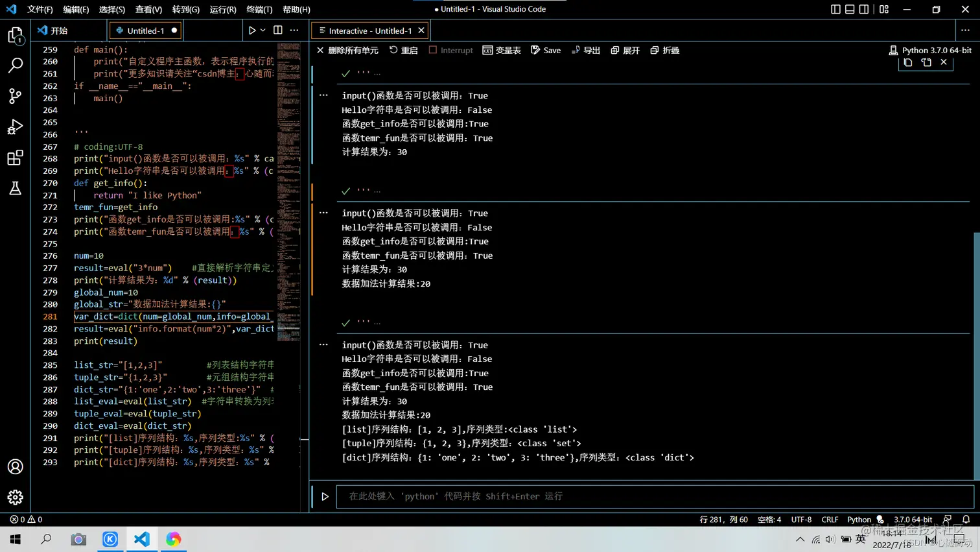Viewport: 980px width, 552px height.
Task: Delete the first cell with X icon
Action: [944, 62]
